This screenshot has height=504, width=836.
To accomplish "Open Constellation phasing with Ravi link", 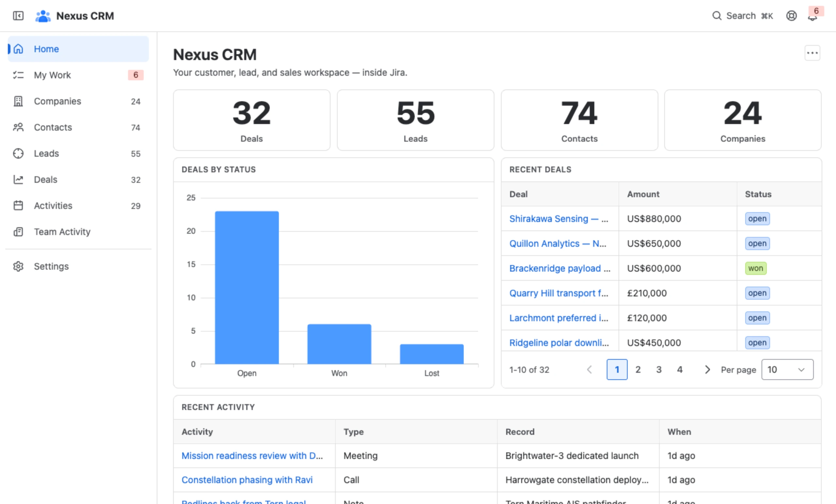I will (x=247, y=480).
